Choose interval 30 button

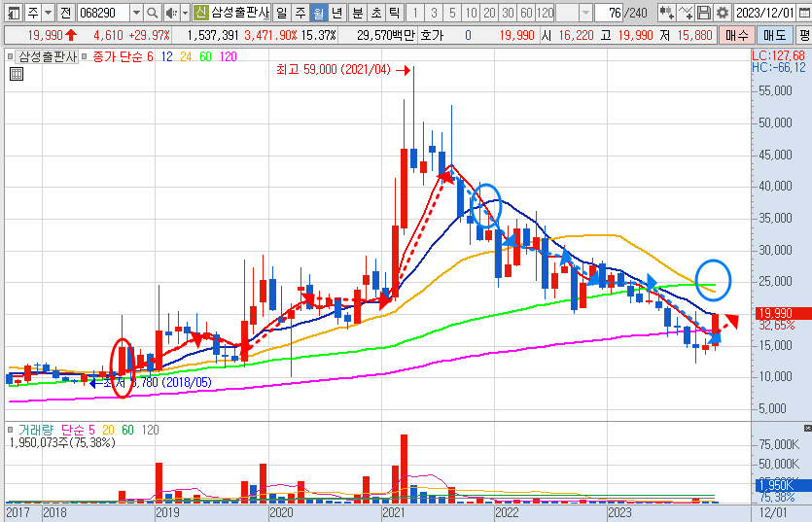click(x=508, y=13)
